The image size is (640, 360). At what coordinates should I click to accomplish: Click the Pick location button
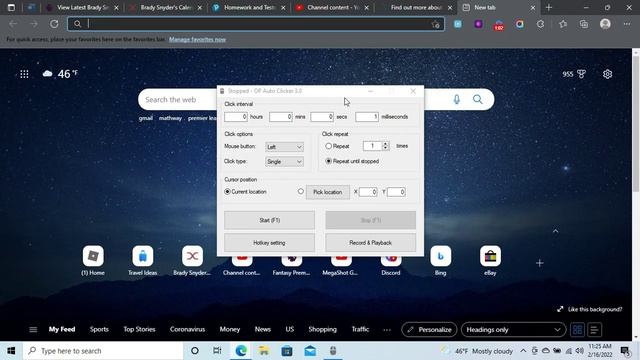(328, 192)
